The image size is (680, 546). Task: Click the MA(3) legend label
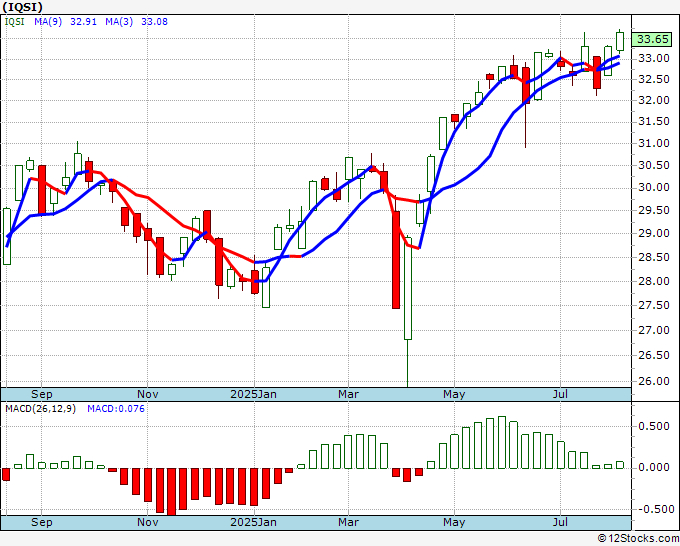point(119,22)
